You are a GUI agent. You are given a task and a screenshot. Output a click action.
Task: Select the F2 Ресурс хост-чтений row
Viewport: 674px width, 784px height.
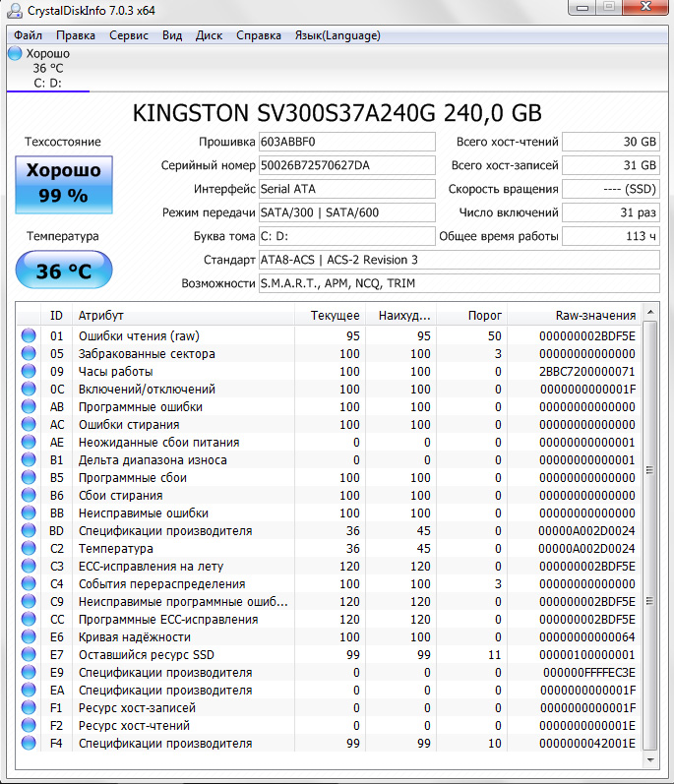pyautogui.click(x=329, y=726)
